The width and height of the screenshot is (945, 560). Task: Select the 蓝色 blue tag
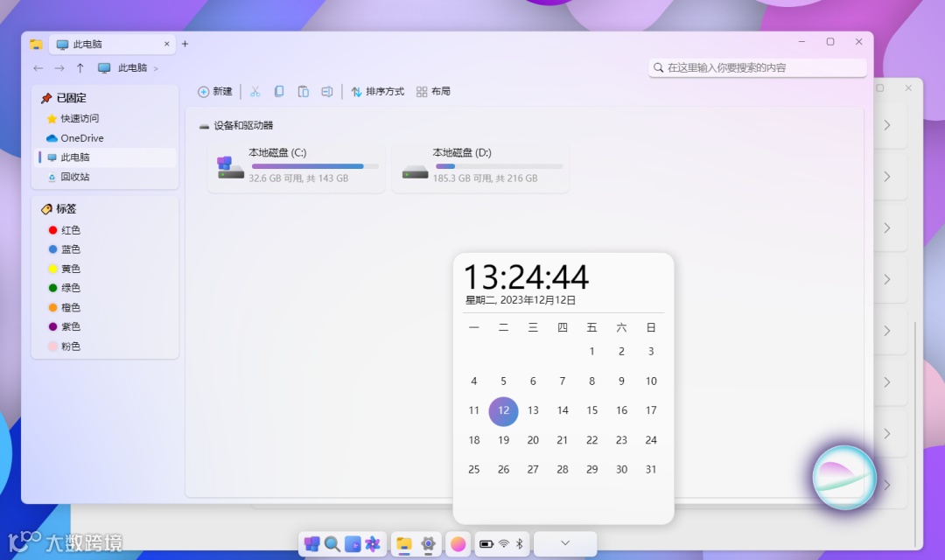click(x=65, y=249)
